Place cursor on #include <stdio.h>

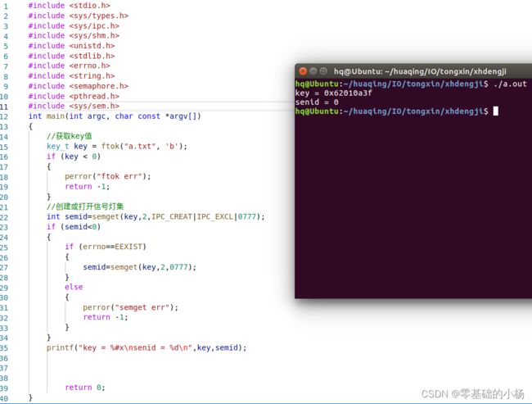click(x=70, y=6)
